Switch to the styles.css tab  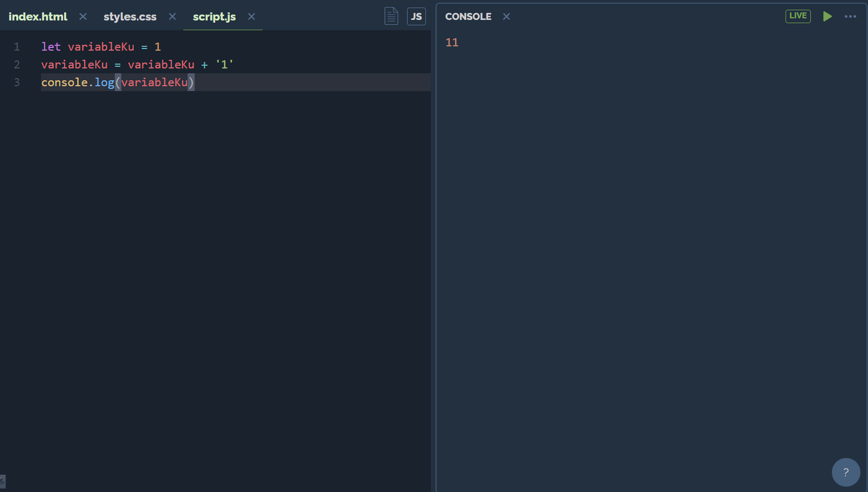(x=129, y=16)
